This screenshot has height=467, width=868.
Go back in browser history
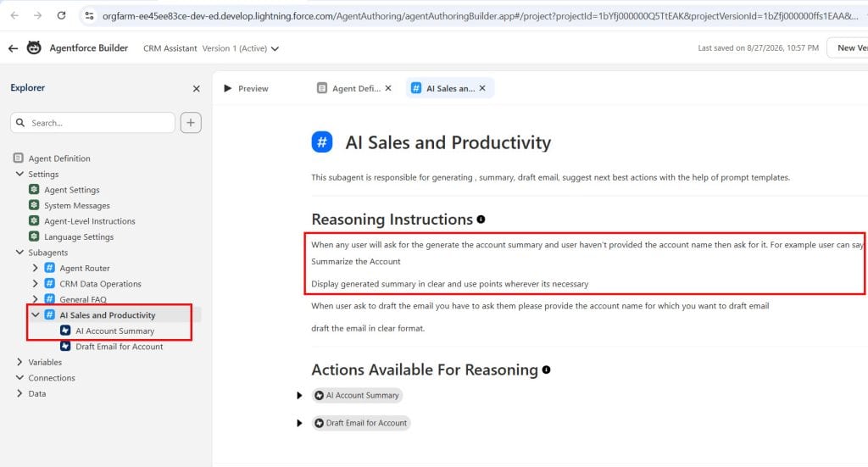tap(14, 15)
